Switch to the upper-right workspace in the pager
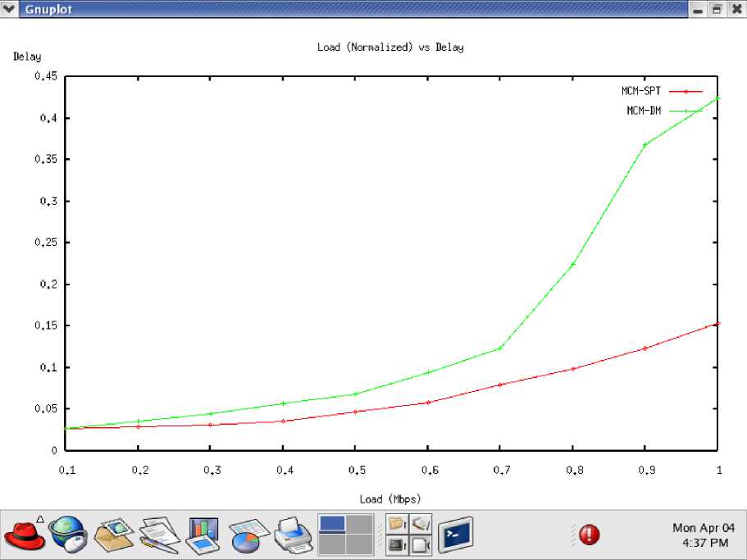This screenshot has width=747, height=560. tap(360, 523)
